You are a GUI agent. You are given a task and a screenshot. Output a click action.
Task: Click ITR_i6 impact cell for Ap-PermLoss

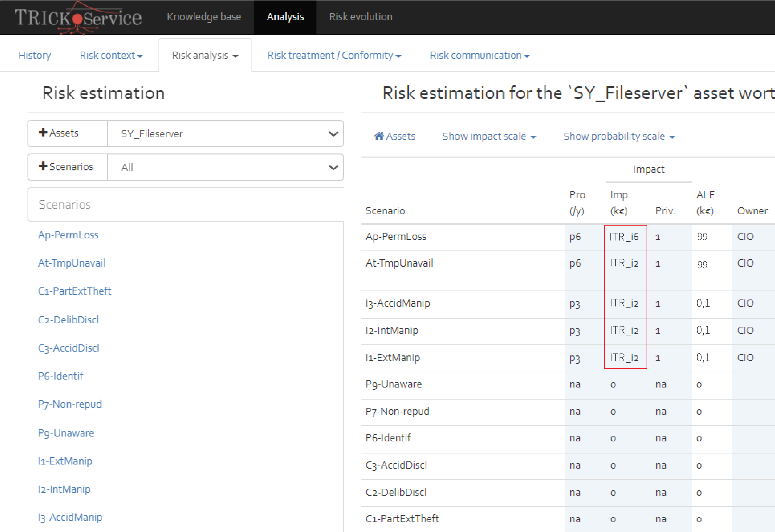pyautogui.click(x=624, y=237)
